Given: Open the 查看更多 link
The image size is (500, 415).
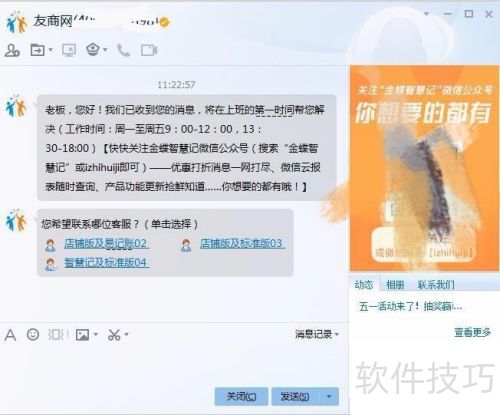Looking at the screenshot, I should pos(472,332).
